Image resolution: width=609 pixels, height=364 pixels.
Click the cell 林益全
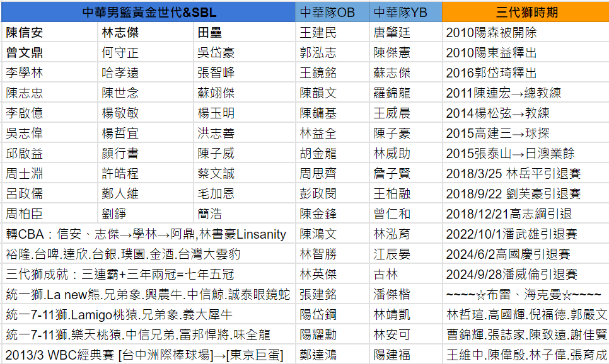click(332, 133)
